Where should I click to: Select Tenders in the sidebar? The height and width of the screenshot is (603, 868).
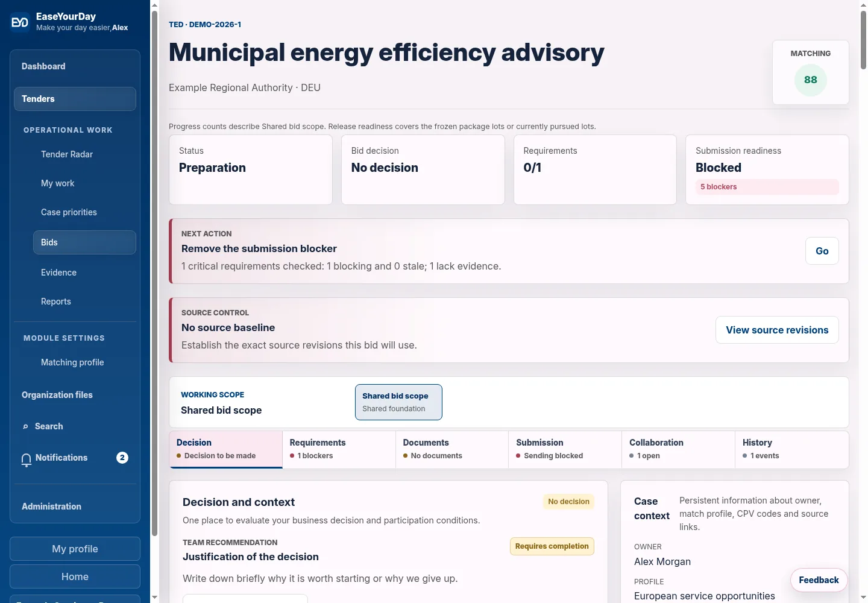tap(75, 99)
